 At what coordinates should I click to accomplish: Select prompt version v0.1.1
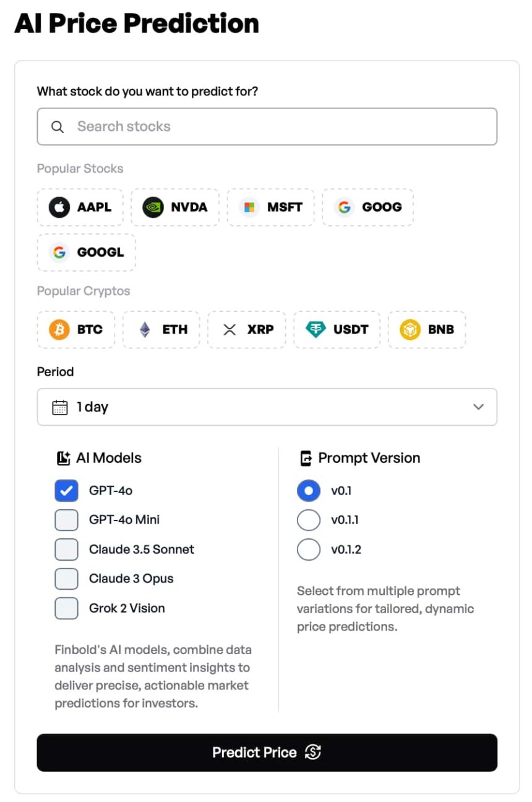(309, 520)
